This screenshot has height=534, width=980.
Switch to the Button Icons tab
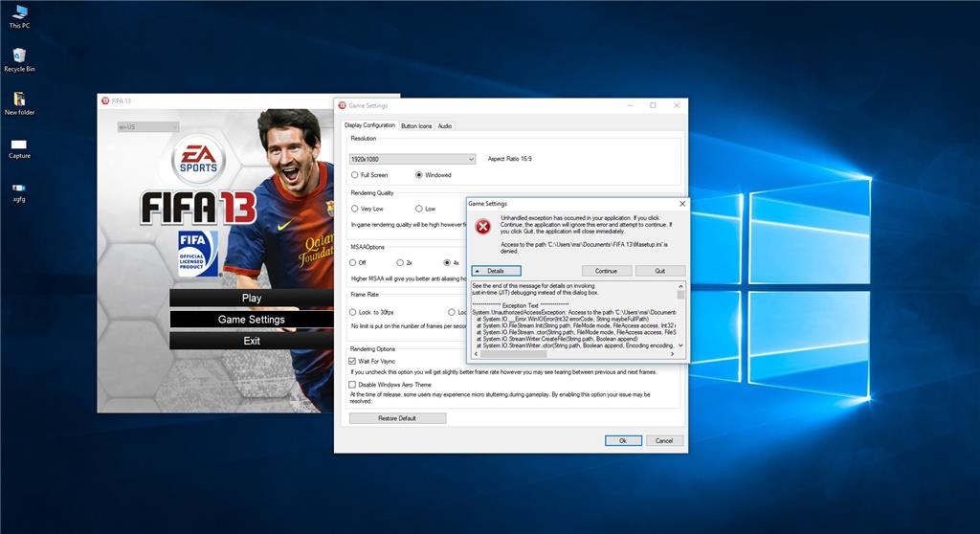click(x=416, y=125)
